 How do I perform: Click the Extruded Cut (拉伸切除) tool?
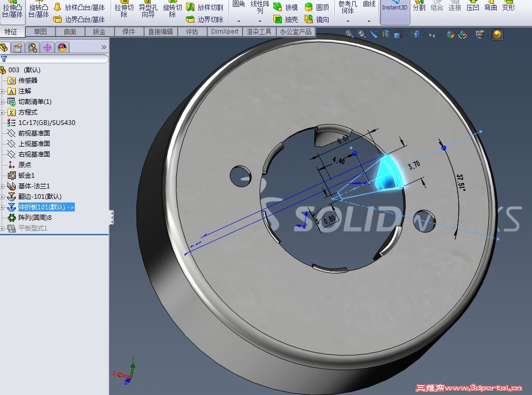[x=124, y=10]
